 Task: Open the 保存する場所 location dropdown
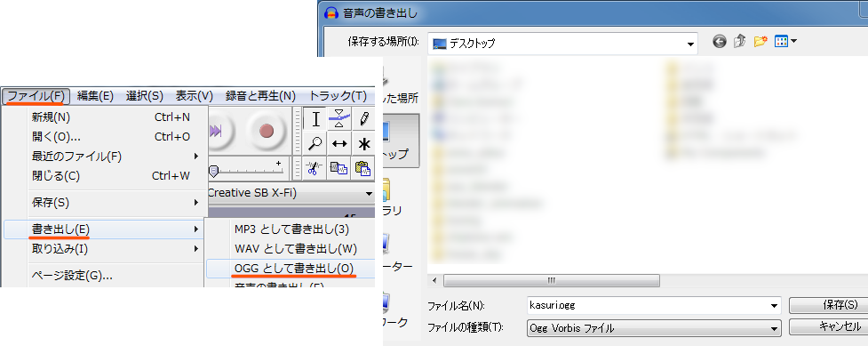pyautogui.click(x=690, y=44)
